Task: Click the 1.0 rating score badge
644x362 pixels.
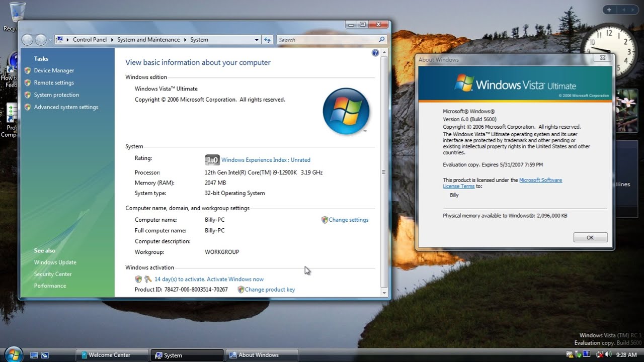Action: pyautogui.click(x=212, y=160)
